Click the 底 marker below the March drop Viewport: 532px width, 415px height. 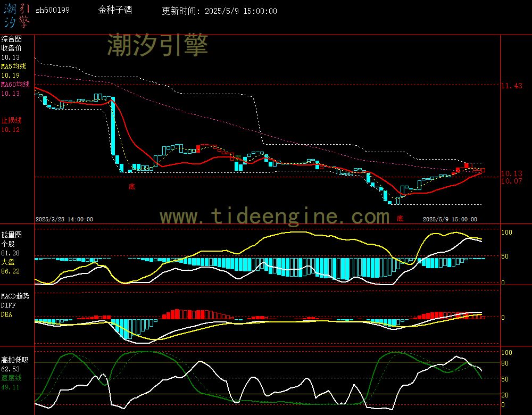[131, 186]
